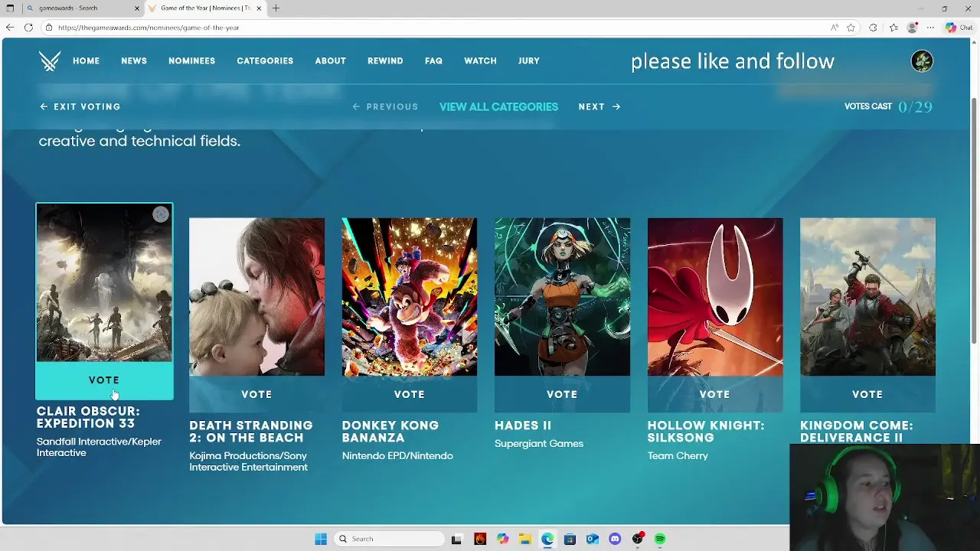The image size is (980, 551).
Task: Click the browser address bar URL
Action: 149,28
